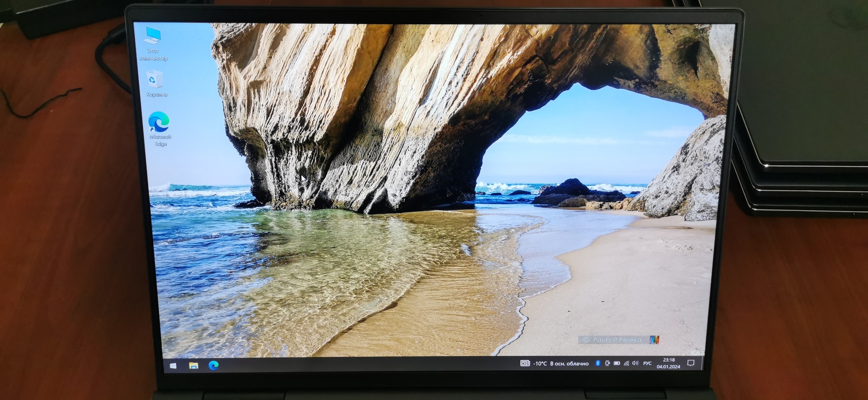Viewport: 868px width, 400px height.
Task: Click the Meet Now camera tray icon
Action: pos(607,363)
